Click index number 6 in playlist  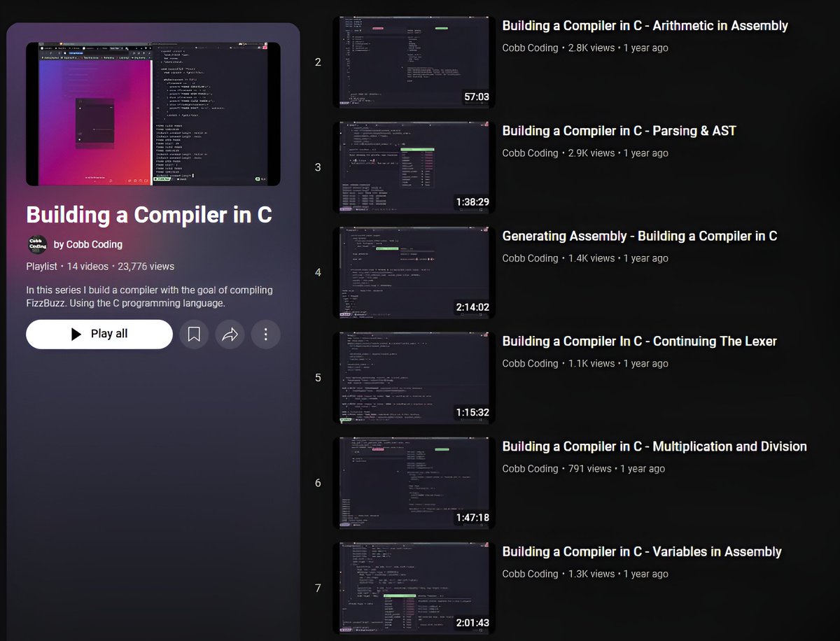tap(318, 483)
